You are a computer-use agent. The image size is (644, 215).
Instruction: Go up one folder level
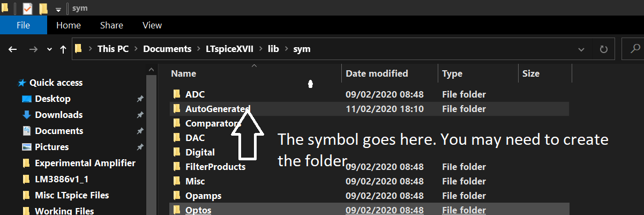click(x=63, y=49)
